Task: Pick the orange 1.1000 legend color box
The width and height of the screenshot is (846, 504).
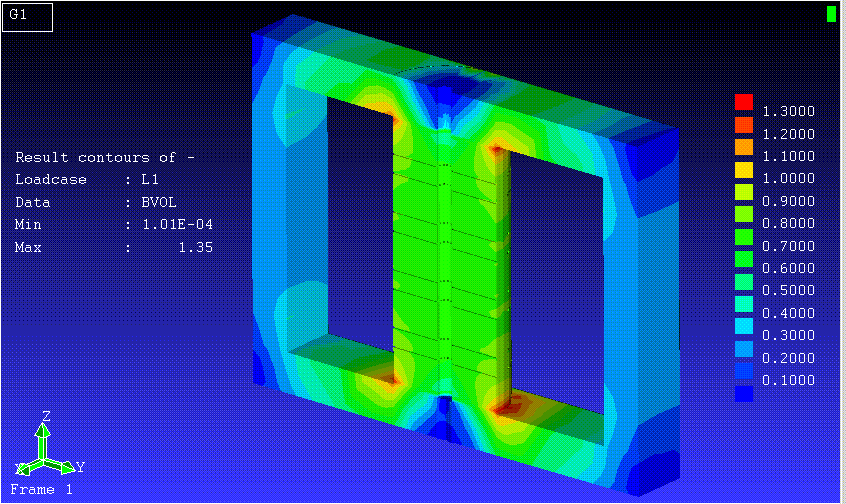Action: [x=743, y=147]
